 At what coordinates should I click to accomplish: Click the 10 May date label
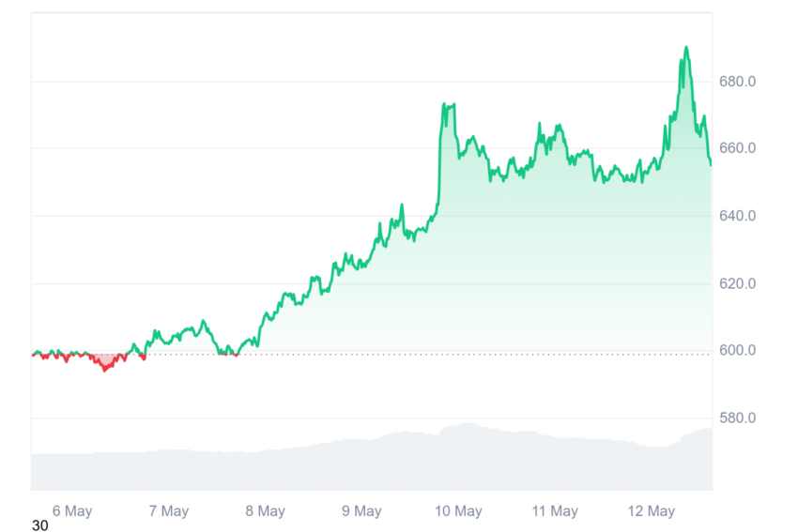click(458, 510)
